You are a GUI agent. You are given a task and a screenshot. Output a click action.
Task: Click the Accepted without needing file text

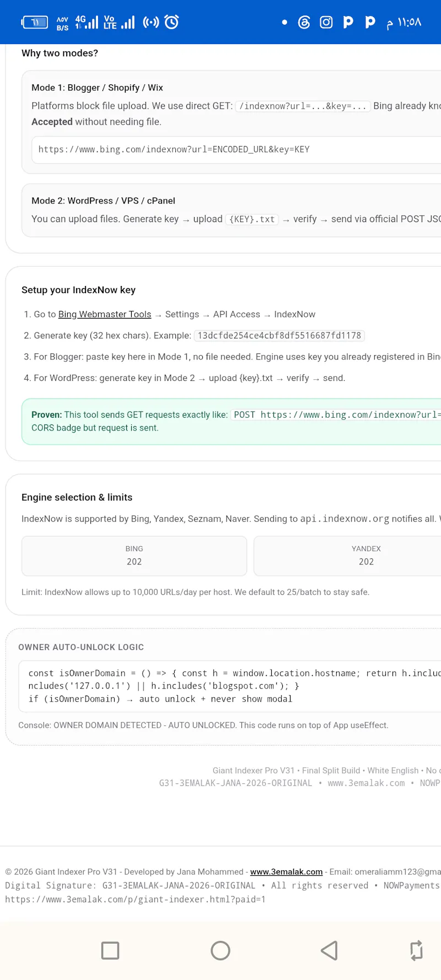click(x=96, y=122)
